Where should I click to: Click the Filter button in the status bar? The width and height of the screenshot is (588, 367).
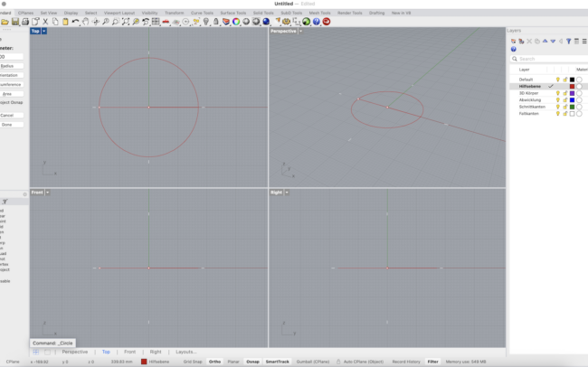click(x=432, y=362)
